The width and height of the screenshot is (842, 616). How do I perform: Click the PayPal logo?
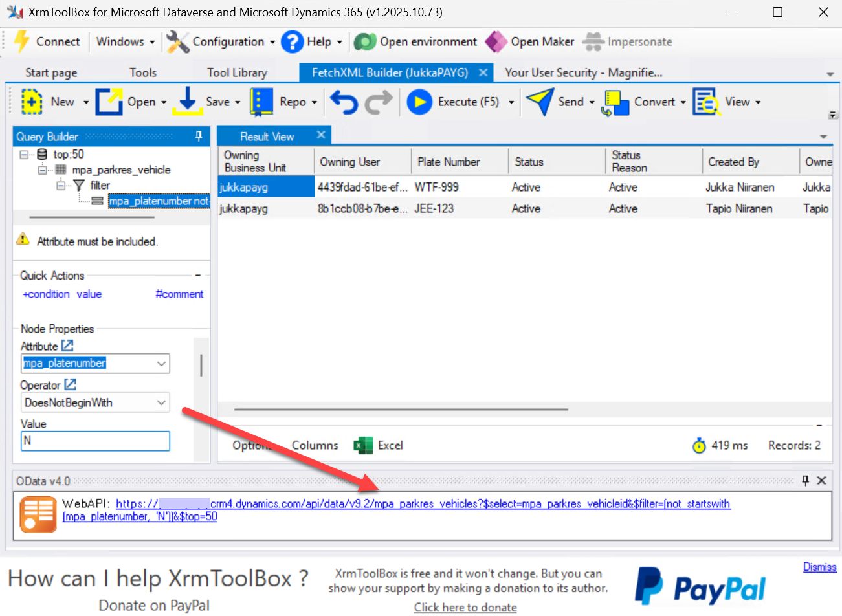click(x=700, y=586)
